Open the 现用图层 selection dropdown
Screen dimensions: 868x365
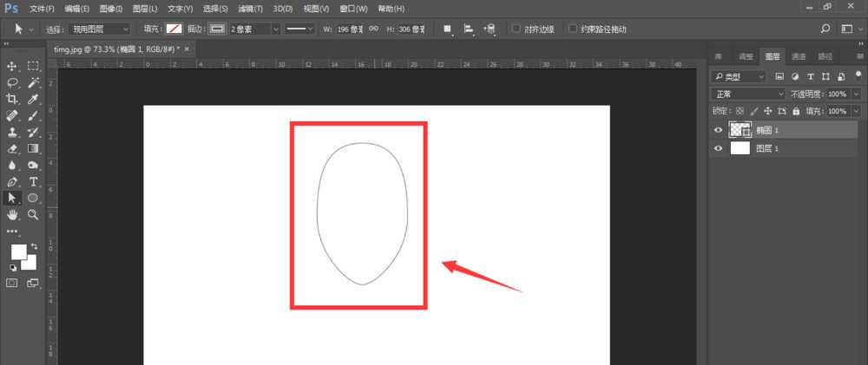100,29
